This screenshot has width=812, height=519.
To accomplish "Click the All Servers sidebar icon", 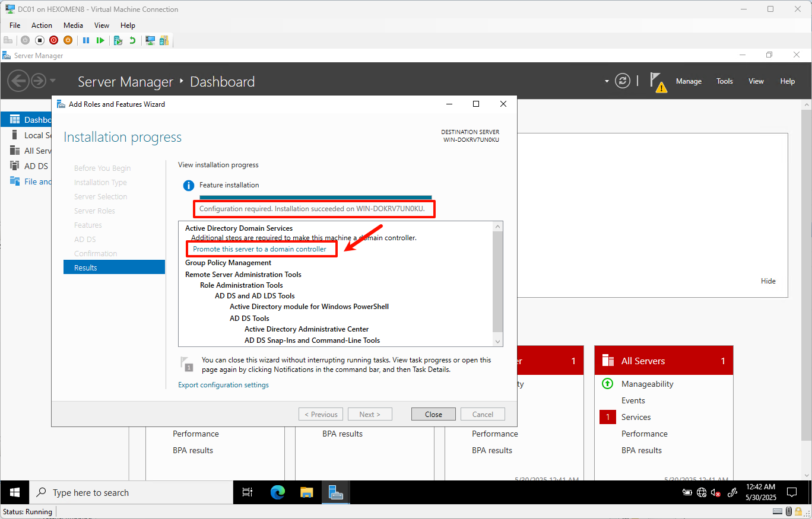I will (x=15, y=151).
